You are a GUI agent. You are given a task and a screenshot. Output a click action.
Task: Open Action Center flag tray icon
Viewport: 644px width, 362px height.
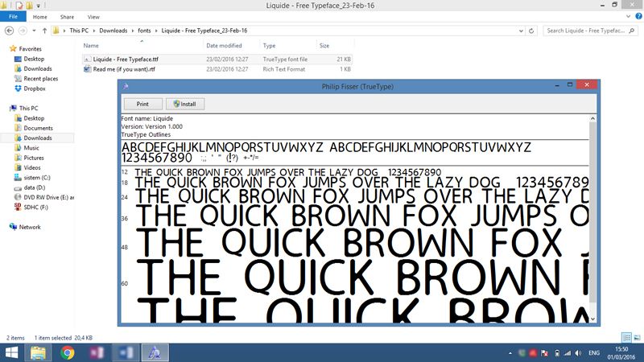point(544,353)
